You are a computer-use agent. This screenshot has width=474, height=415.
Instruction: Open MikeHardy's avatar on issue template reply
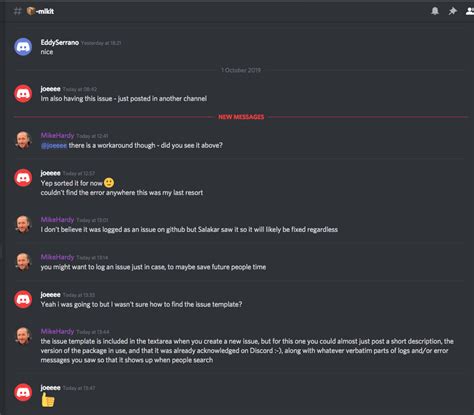click(x=23, y=336)
